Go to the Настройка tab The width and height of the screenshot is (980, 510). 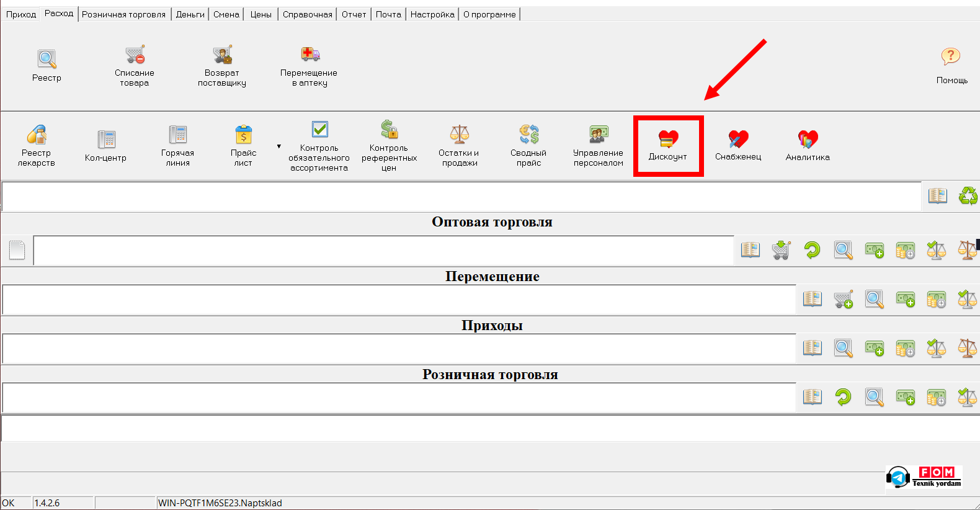point(432,14)
